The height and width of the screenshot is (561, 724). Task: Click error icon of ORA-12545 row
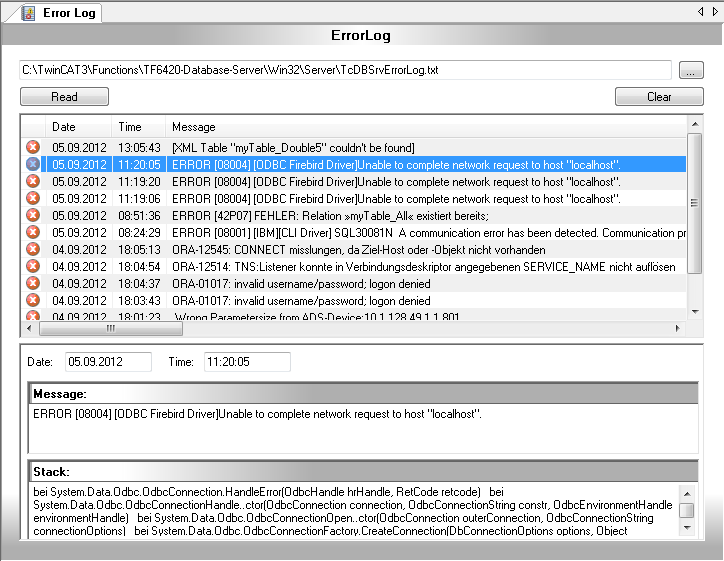pyautogui.click(x=33, y=249)
